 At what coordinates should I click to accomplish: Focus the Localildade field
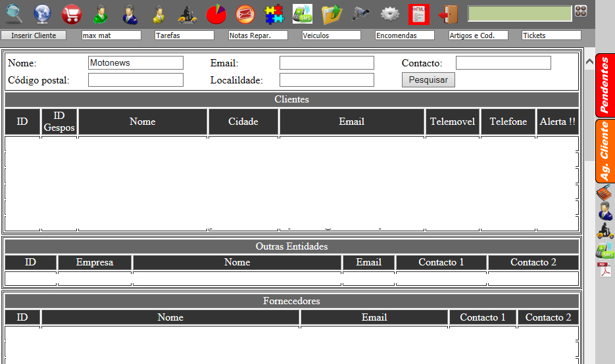(327, 80)
